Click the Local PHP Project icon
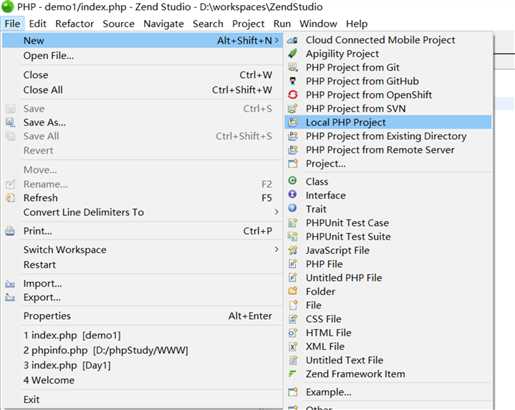The image size is (515, 410). 293,122
